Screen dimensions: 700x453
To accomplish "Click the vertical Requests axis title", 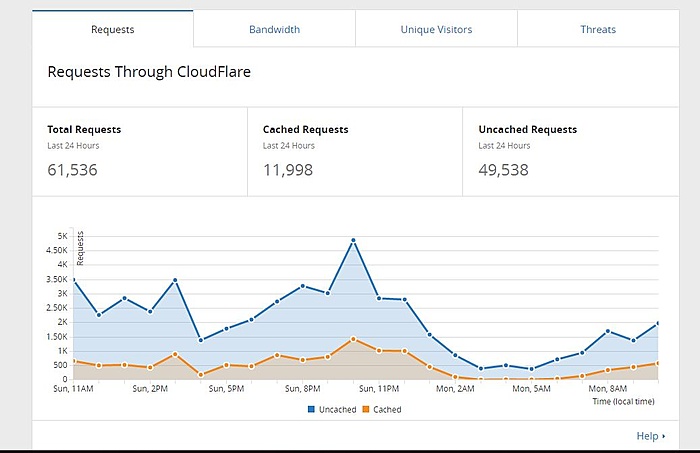I will (x=80, y=248).
